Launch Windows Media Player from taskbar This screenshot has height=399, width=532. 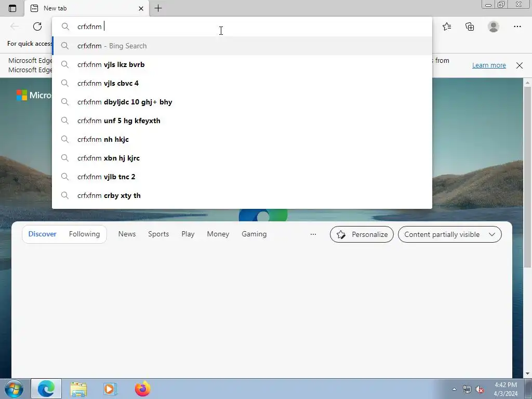click(110, 389)
